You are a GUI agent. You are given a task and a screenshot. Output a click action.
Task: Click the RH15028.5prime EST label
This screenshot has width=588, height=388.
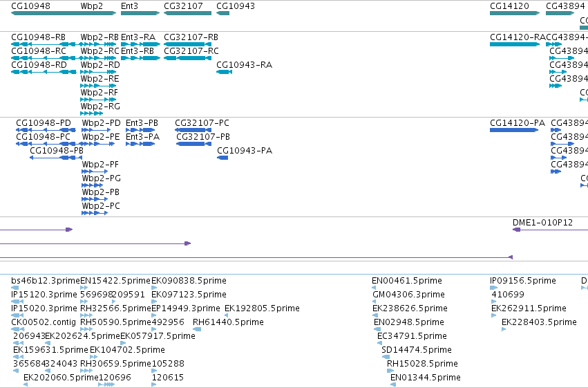click(x=422, y=364)
